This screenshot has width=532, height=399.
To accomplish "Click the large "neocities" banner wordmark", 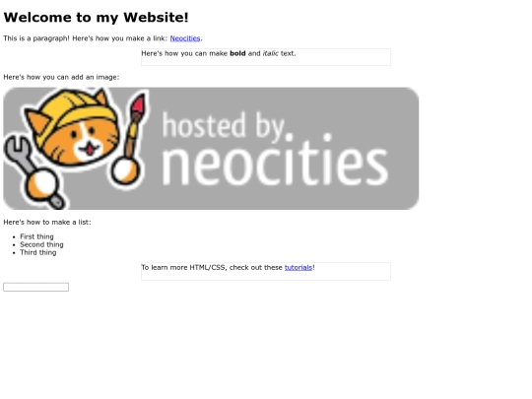I will (275, 163).
